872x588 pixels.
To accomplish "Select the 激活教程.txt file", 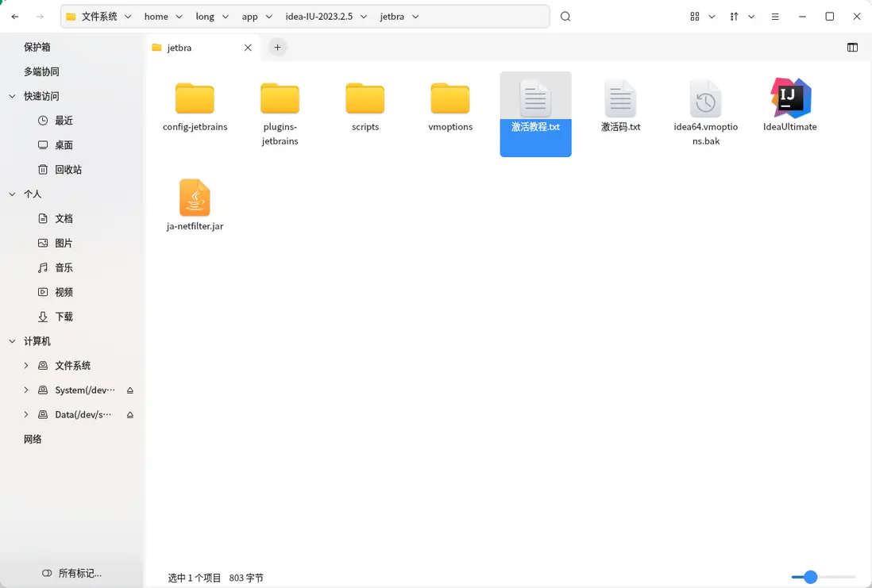I will (x=535, y=114).
